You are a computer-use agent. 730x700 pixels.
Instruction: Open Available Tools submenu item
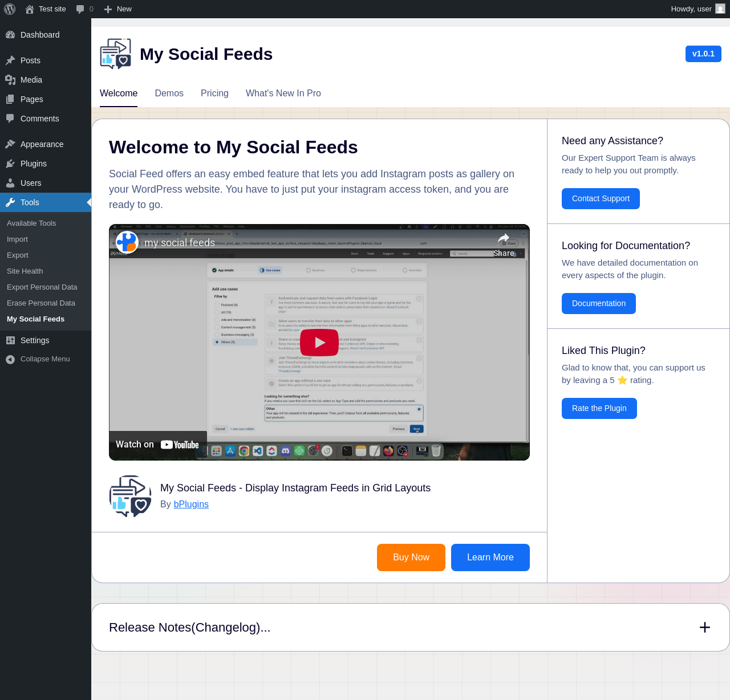click(31, 223)
